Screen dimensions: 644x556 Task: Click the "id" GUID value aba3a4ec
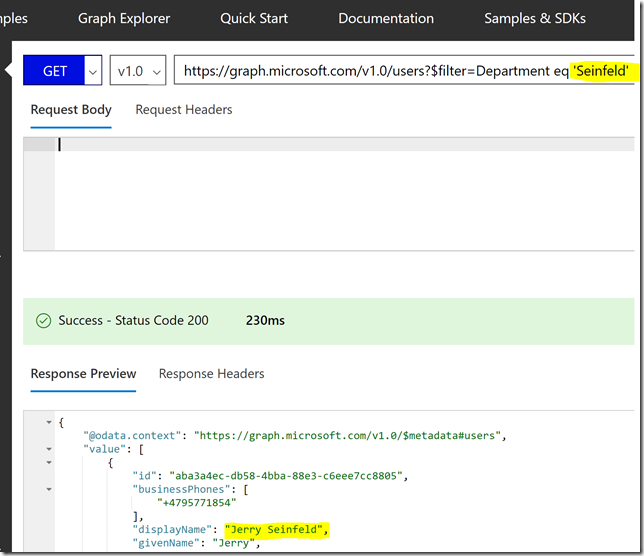286,476
